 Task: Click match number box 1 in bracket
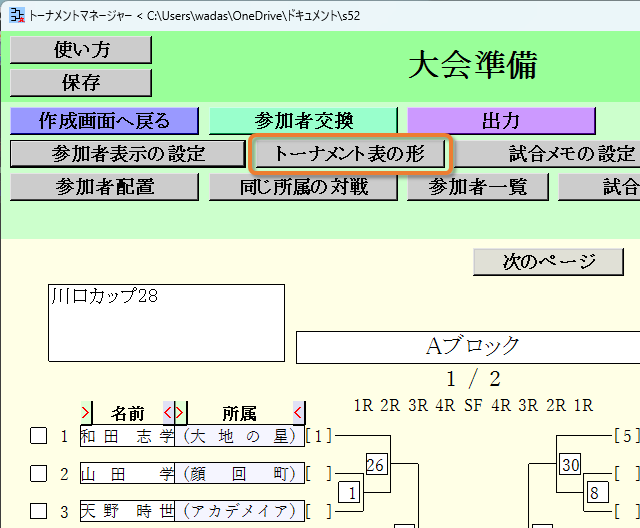click(x=350, y=493)
